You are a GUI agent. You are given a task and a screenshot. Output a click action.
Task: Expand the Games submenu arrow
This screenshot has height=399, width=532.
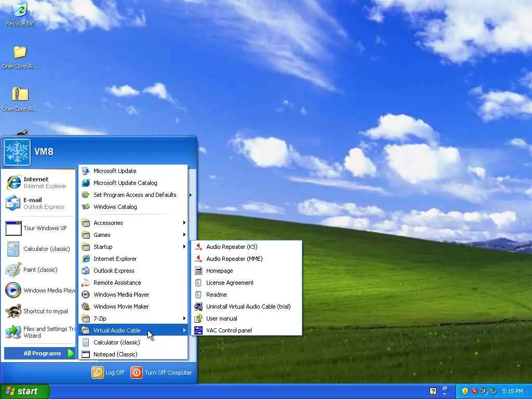point(184,234)
